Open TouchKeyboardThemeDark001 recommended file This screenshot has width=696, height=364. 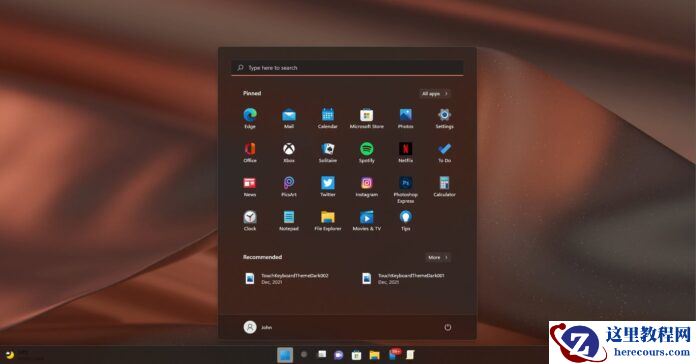click(403, 278)
